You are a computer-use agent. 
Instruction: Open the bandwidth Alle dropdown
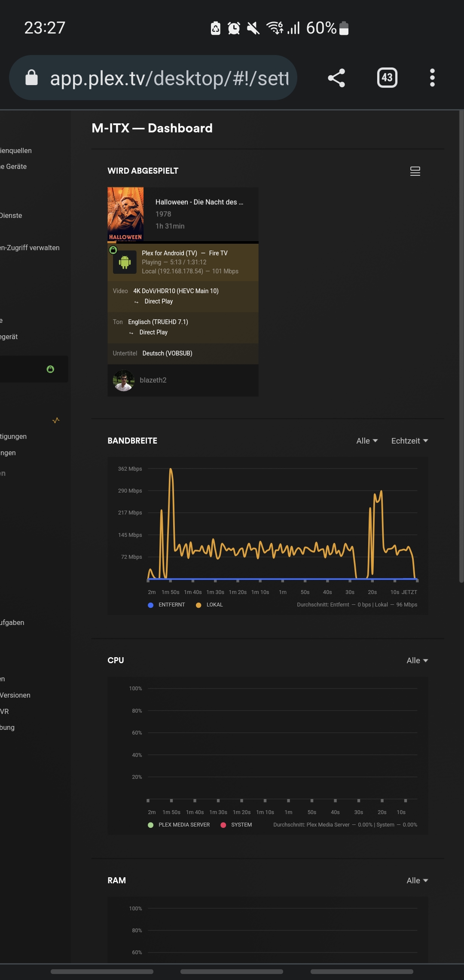click(x=367, y=441)
